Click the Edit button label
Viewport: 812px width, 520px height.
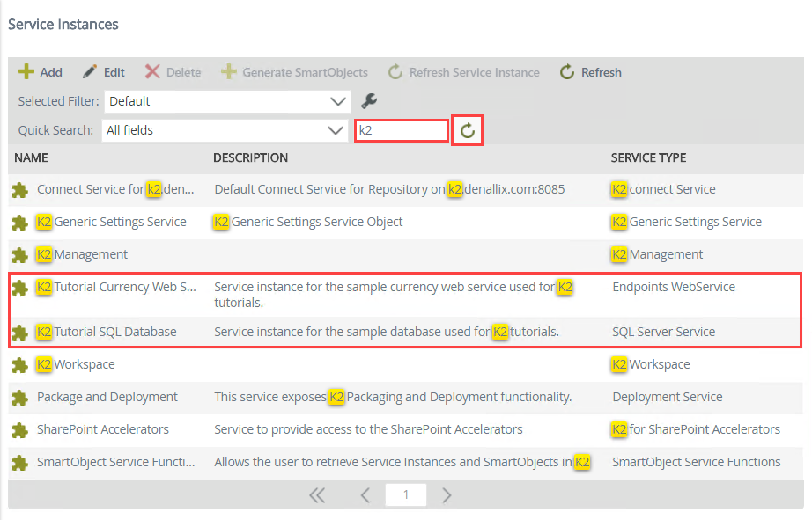click(x=114, y=72)
